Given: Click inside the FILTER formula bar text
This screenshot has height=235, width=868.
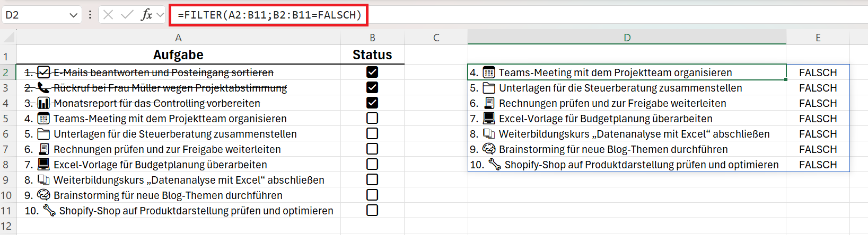Looking at the screenshot, I should 269,15.
